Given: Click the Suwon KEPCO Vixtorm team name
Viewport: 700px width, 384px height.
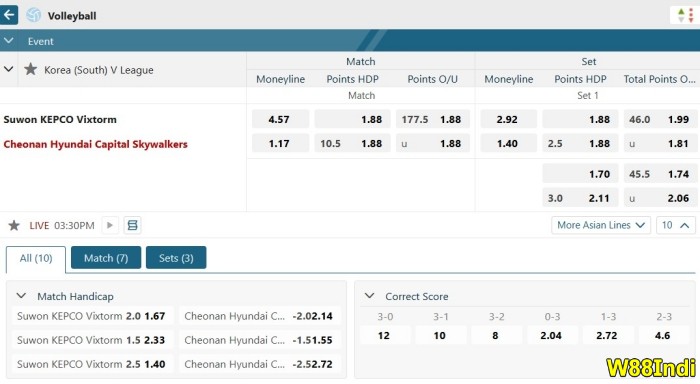Looking at the screenshot, I should (60, 119).
